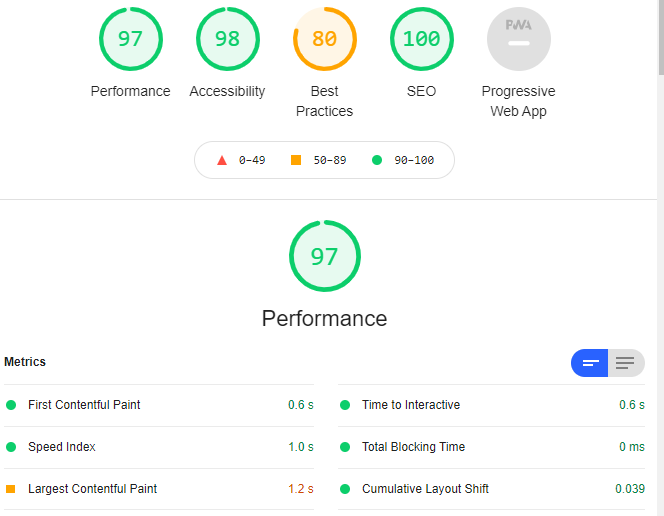Click the vertical scrollbar thumb on the right
This screenshot has height=516, width=664.
(661, 37)
